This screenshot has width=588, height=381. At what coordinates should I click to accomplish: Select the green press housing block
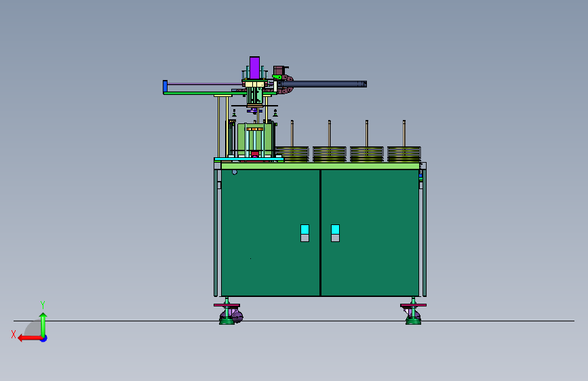point(254,140)
